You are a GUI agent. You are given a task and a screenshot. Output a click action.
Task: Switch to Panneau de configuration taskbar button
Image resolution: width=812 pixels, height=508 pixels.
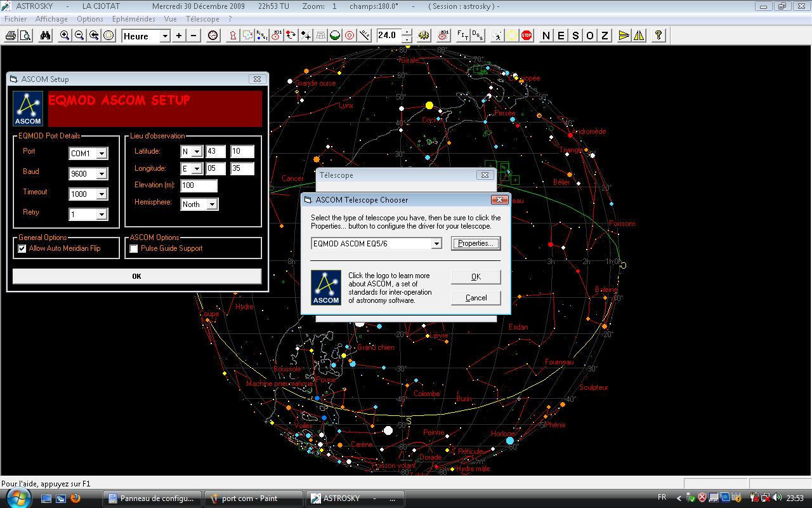152,498
